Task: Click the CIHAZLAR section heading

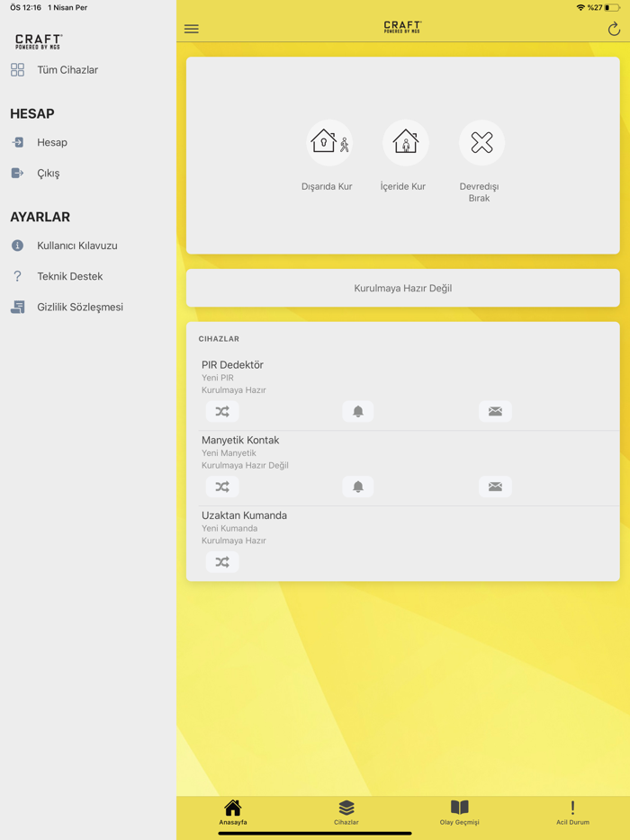Action: pyautogui.click(x=219, y=339)
